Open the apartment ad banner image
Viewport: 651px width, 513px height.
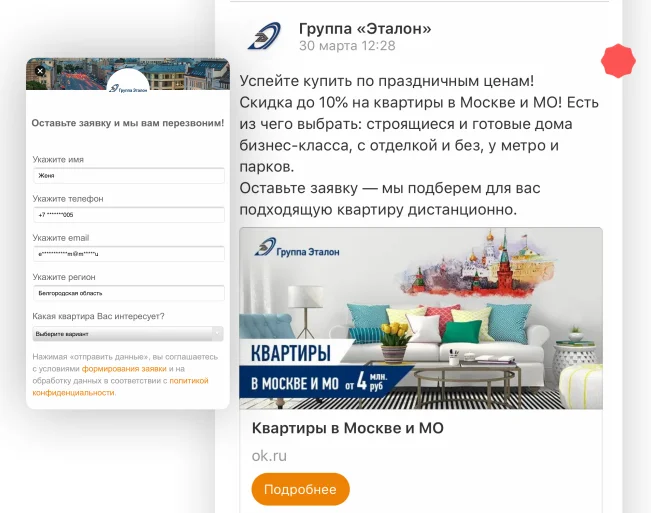point(421,318)
